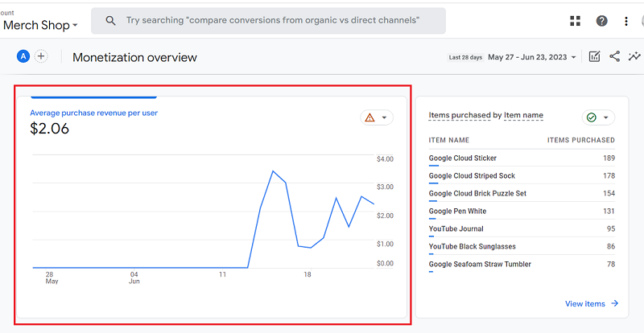
Task: Click the ITEMS PURCHASED column header
Action: click(x=580, y=140)
